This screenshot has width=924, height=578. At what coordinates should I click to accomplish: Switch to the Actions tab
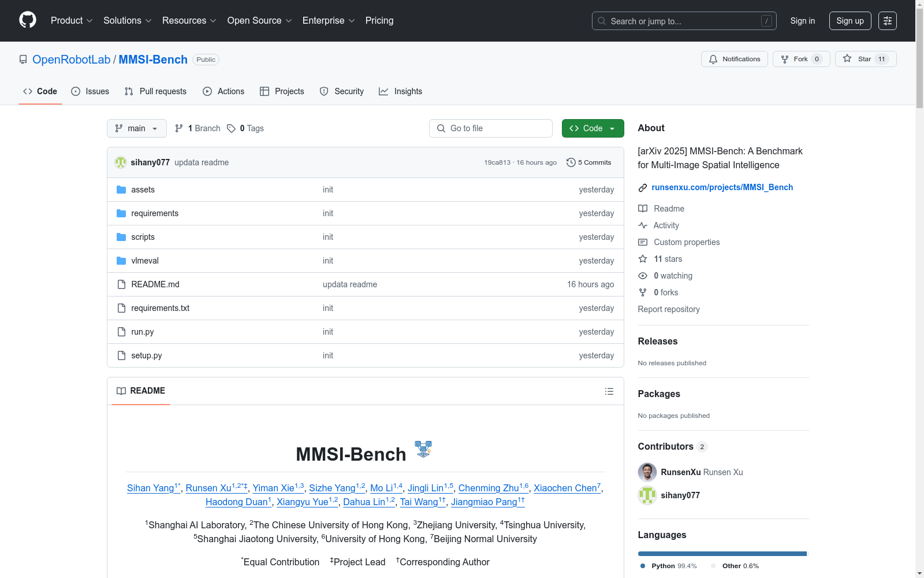[x=223, y=91]
